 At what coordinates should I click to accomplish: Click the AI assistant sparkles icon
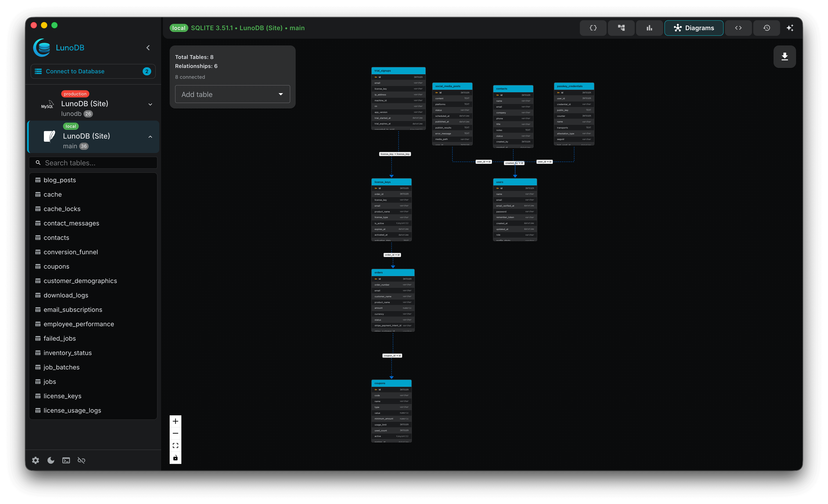[x=790, y=28]
